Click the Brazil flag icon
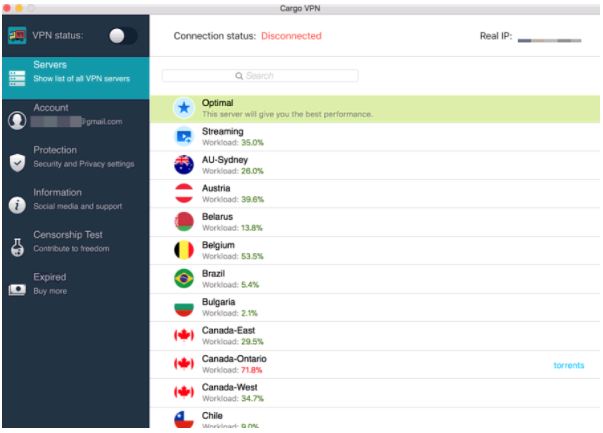Screen dimensions: 603x433 tap(184, 278)
